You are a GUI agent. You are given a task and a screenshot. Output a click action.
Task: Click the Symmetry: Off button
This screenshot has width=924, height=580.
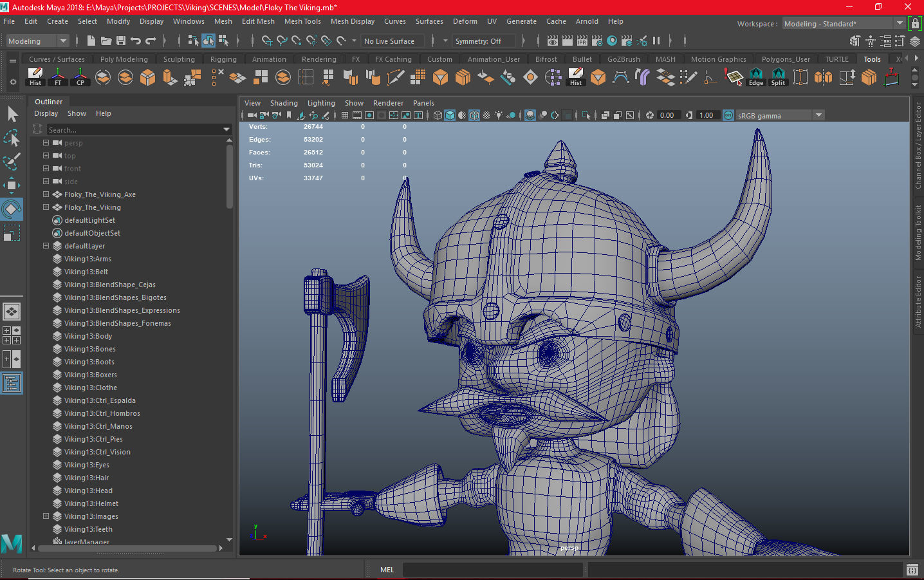tap(484, 41)
